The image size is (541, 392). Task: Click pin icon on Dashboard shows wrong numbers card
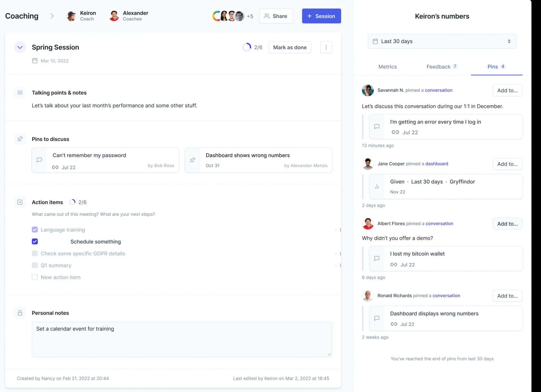[x=192, y=160]
